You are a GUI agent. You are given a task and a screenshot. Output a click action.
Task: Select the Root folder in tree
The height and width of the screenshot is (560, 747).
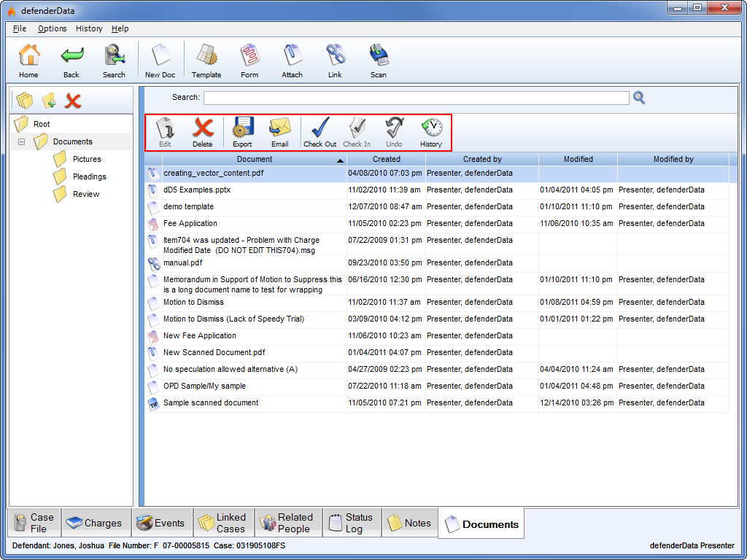point(42,124)
